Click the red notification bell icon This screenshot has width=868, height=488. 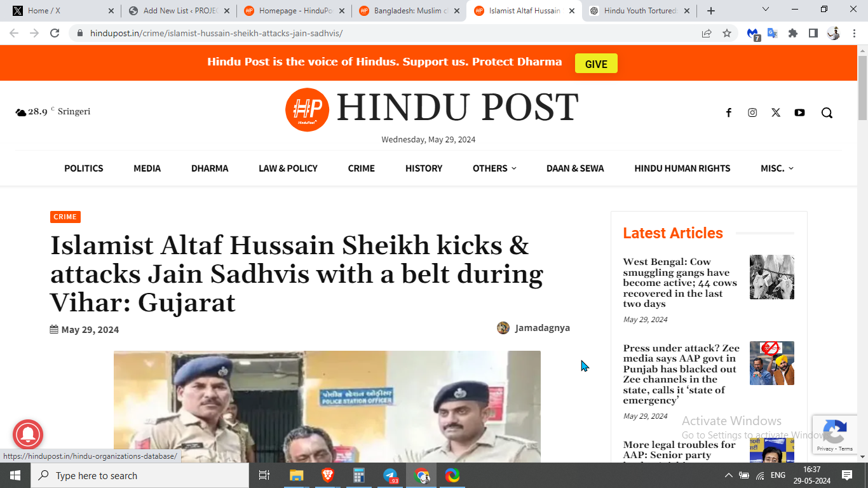click(x=27, y=435)
